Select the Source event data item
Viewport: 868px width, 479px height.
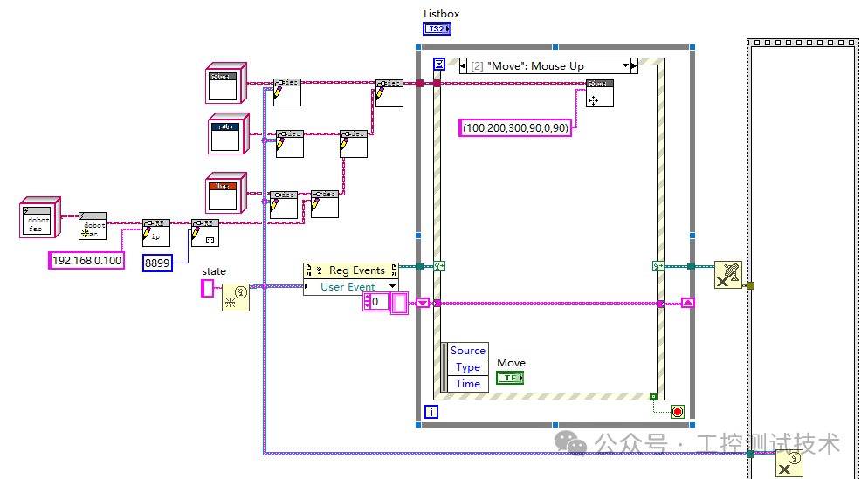click(x=468, y=350)
